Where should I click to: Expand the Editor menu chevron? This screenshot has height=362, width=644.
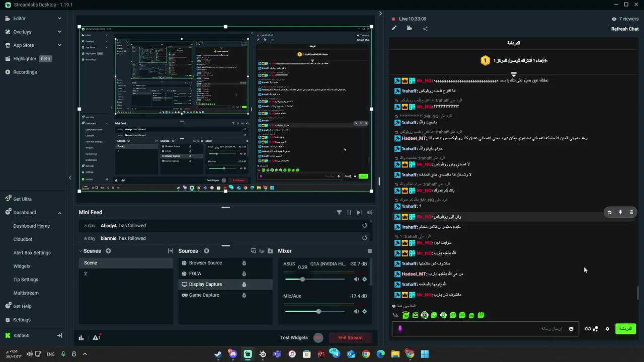click(x=59, y=18)
